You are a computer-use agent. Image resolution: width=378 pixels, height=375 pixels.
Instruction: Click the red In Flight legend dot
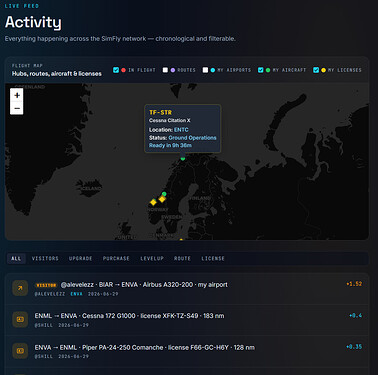pyautogui.click(x=123, y=70)
